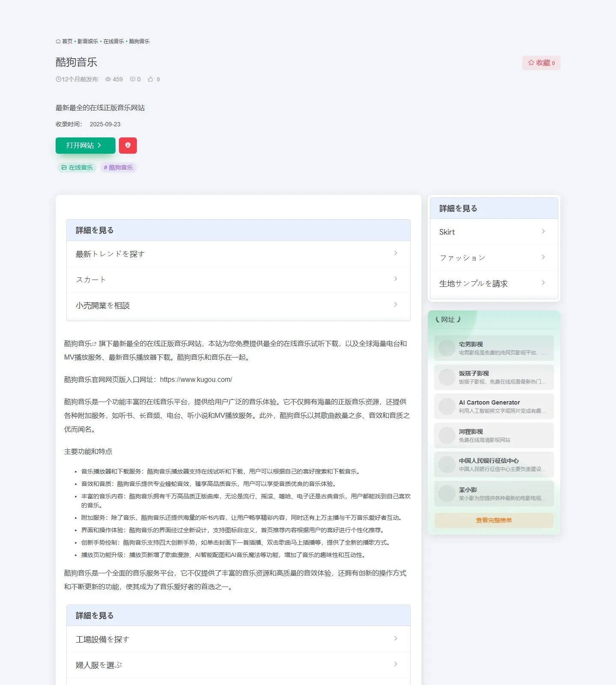Click the red shield report button
The image size is (616, 685).
tap(128, 146)
